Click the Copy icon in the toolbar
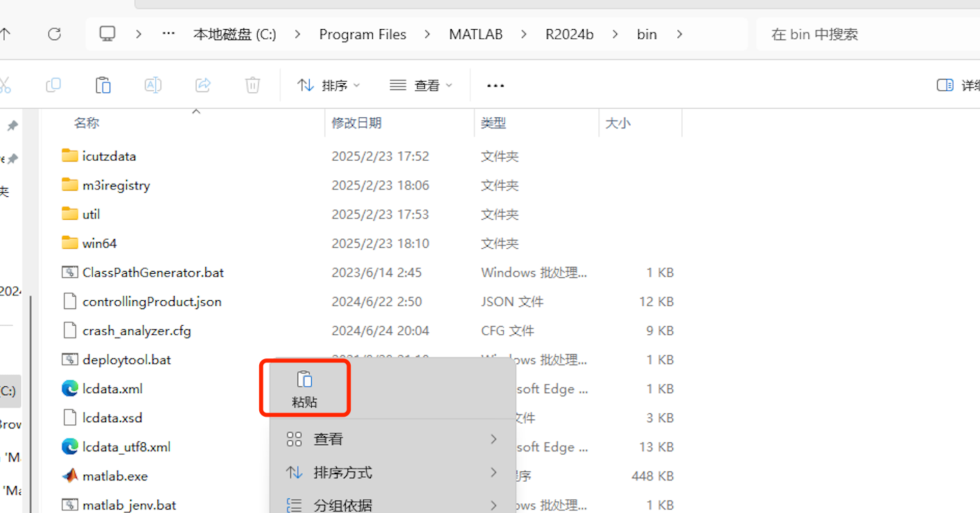This screenshot has width=980, height=513. click(x=53, y=85)
